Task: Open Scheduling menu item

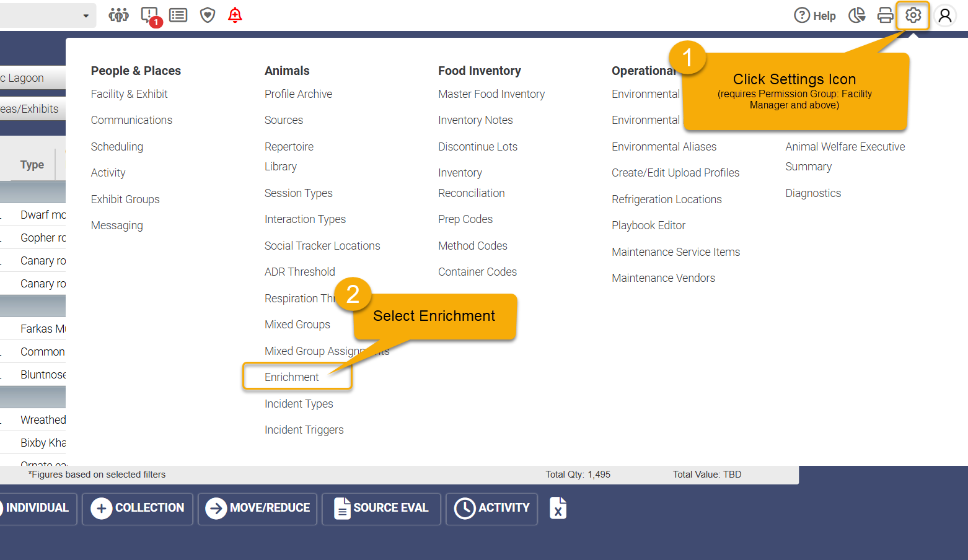Action: click(117, 147)
